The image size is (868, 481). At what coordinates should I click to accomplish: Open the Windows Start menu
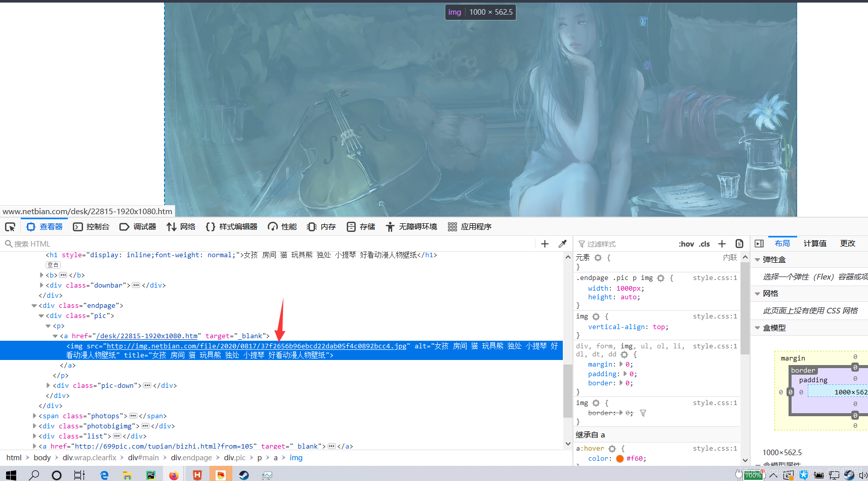point(11,475)
